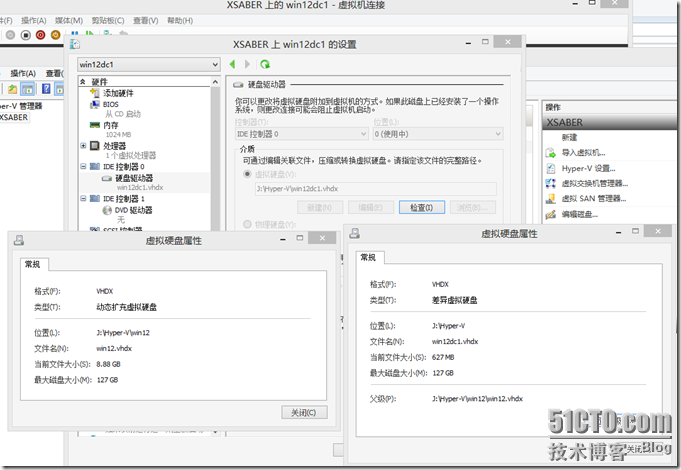
Task: Collapse the IDE 控制器 0 tree node
Action: 83,166
